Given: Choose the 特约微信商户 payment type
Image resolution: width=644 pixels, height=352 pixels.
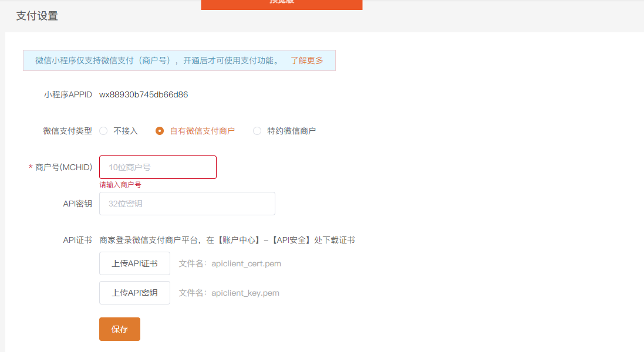Looking at the screenshot, I should pos(257,131).
